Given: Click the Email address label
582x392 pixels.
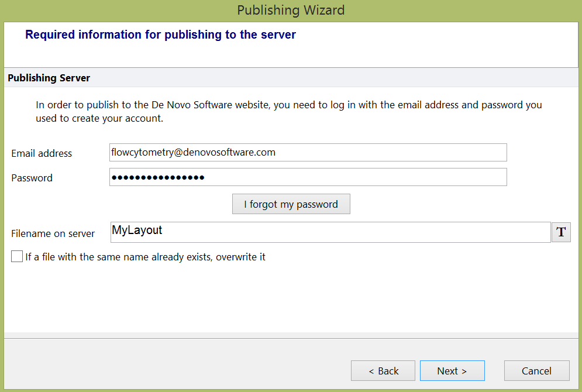Looking at the screenshot, I should click(42, 153).
